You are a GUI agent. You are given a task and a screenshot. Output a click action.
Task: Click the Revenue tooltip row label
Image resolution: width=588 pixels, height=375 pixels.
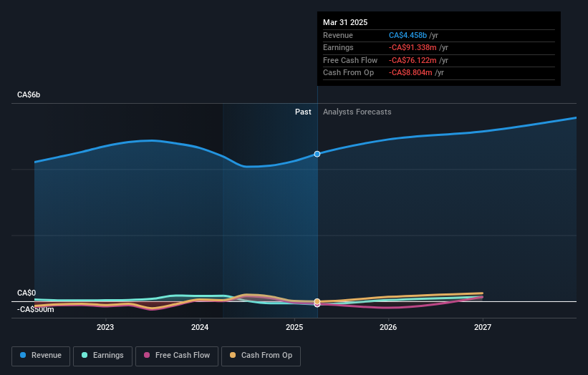(338, 35)
